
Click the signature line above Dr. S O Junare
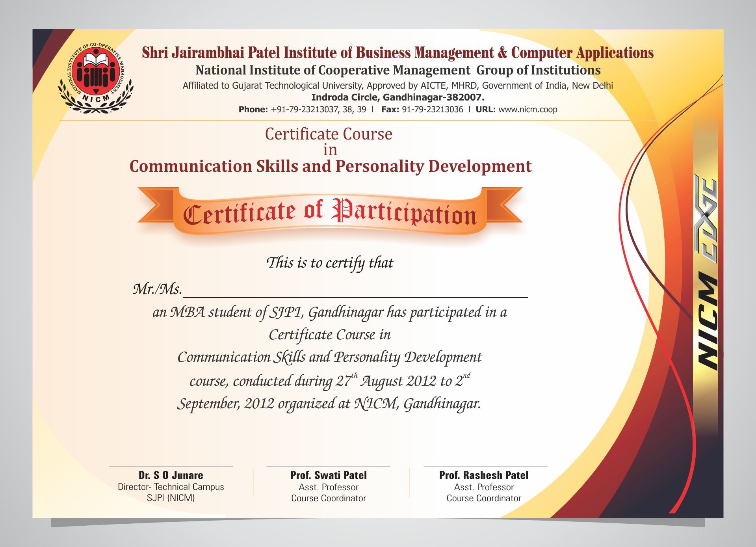(x=171, y=466)
